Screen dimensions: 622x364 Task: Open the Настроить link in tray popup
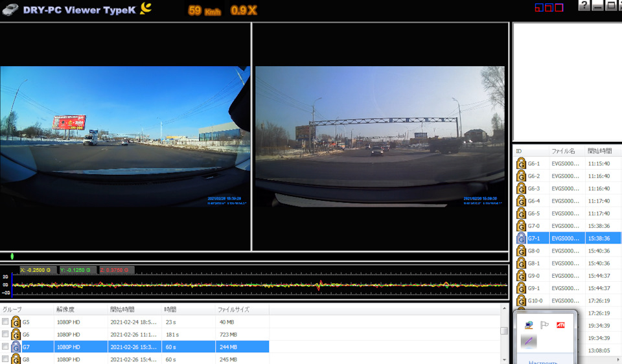coord(543,362)
